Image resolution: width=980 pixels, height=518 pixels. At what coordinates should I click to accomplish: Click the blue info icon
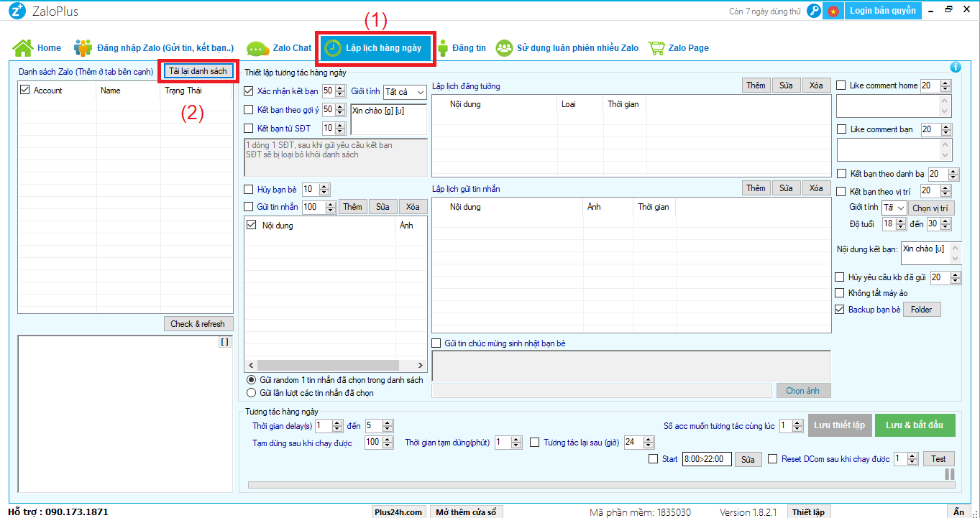pos(956,67)
